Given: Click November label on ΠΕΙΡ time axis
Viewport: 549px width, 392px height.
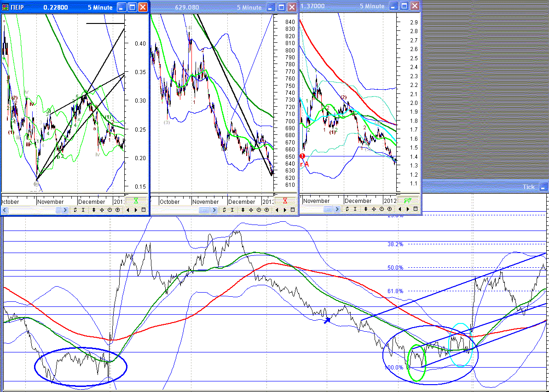Looking at the screenshot, I should 51,202.
